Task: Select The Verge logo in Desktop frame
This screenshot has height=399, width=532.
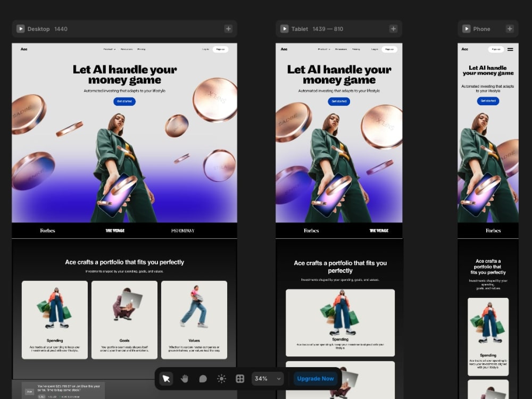Action: click(115, 231)
